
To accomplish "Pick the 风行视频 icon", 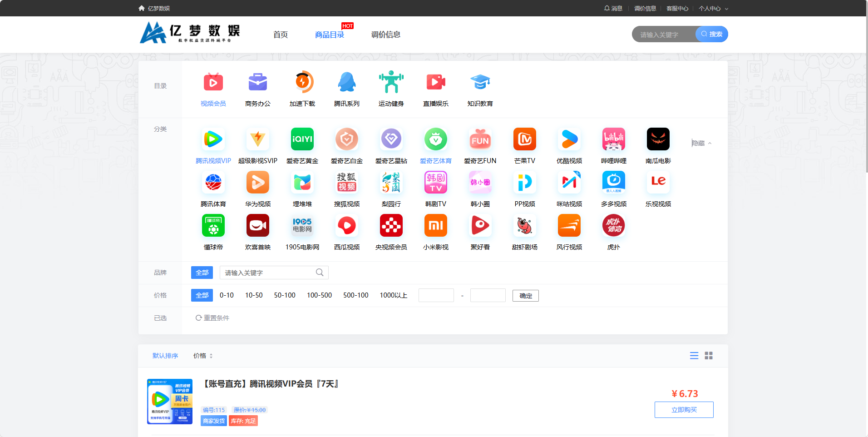I will click(569, 226).
